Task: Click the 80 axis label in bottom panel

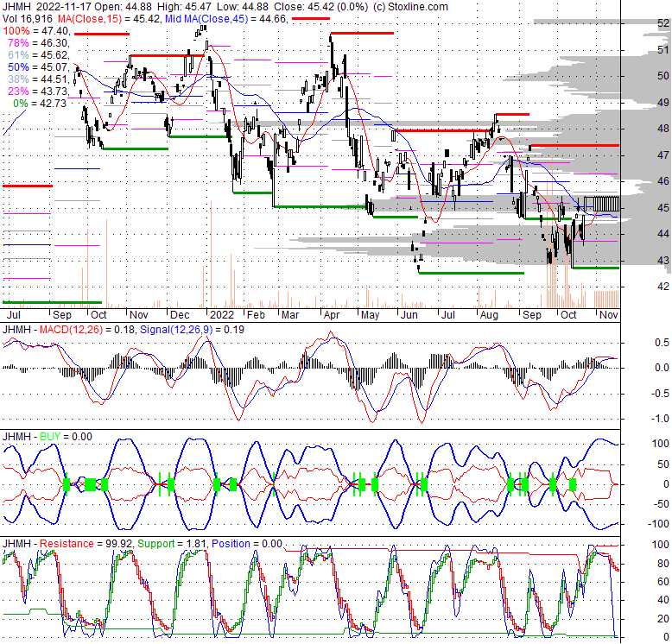Action: tap(663, 564)
